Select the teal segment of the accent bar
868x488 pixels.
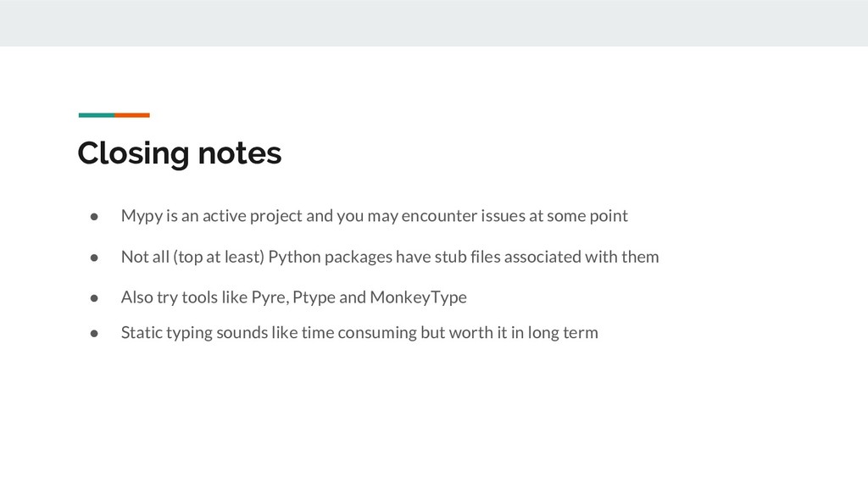(96, 114)
